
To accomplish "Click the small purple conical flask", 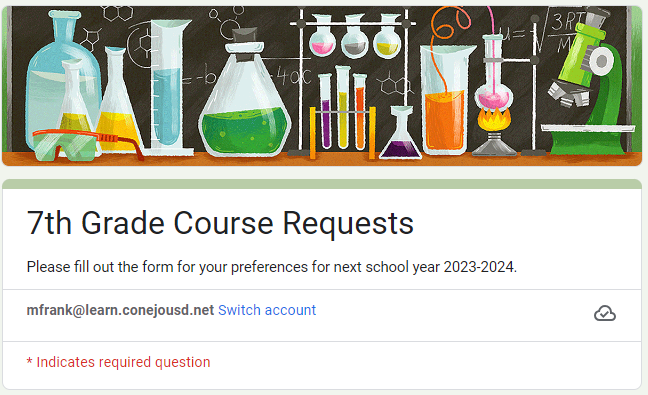I will [x=400, y=133].
